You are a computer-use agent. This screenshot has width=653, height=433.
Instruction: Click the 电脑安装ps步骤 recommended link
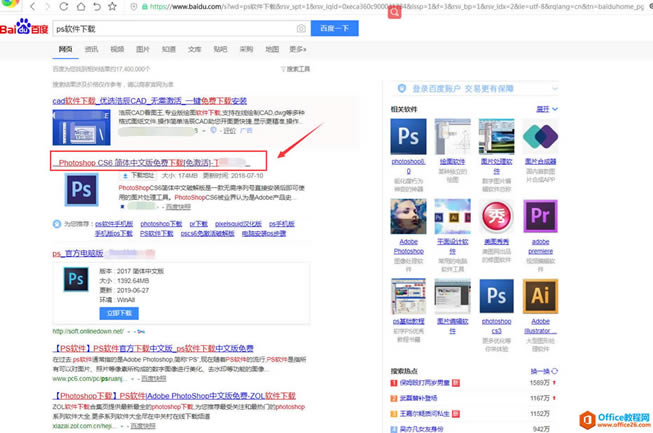click(x=264, y=234)
